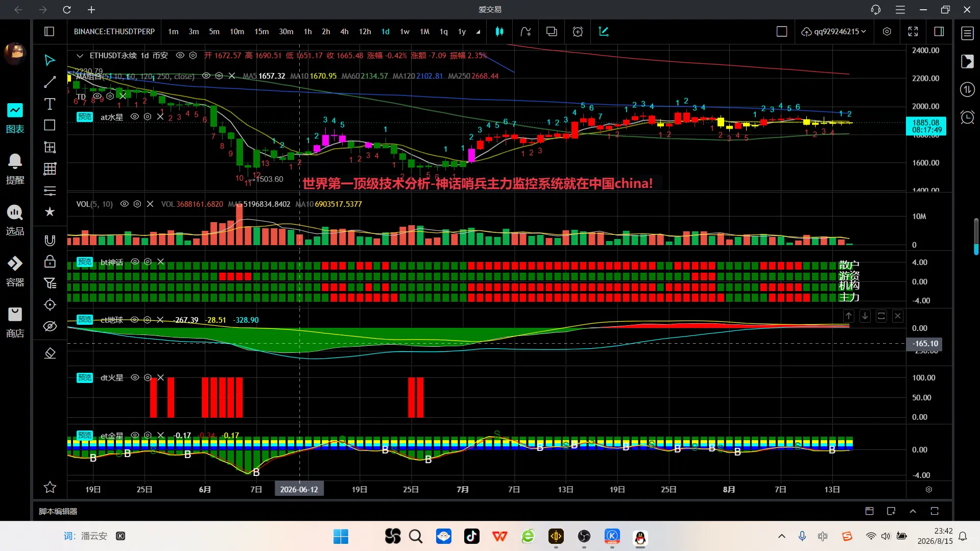
Task: Open the indicators function icon
Action: coord(525,32)
